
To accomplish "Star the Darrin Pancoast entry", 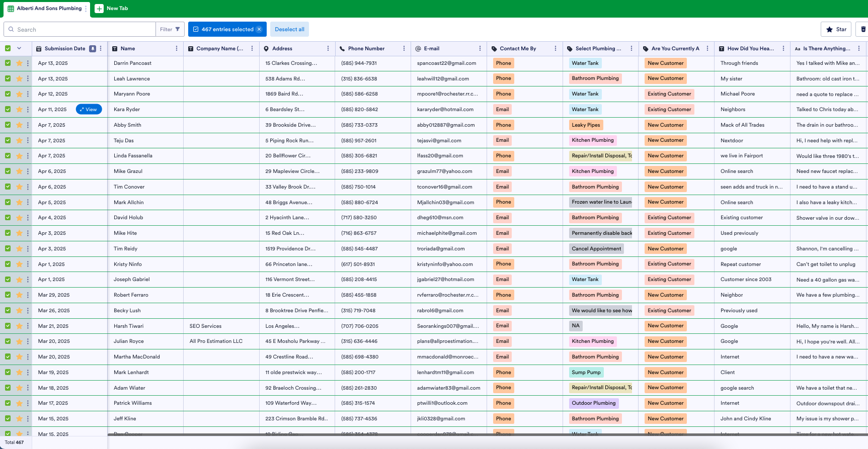I will point(19,63).
